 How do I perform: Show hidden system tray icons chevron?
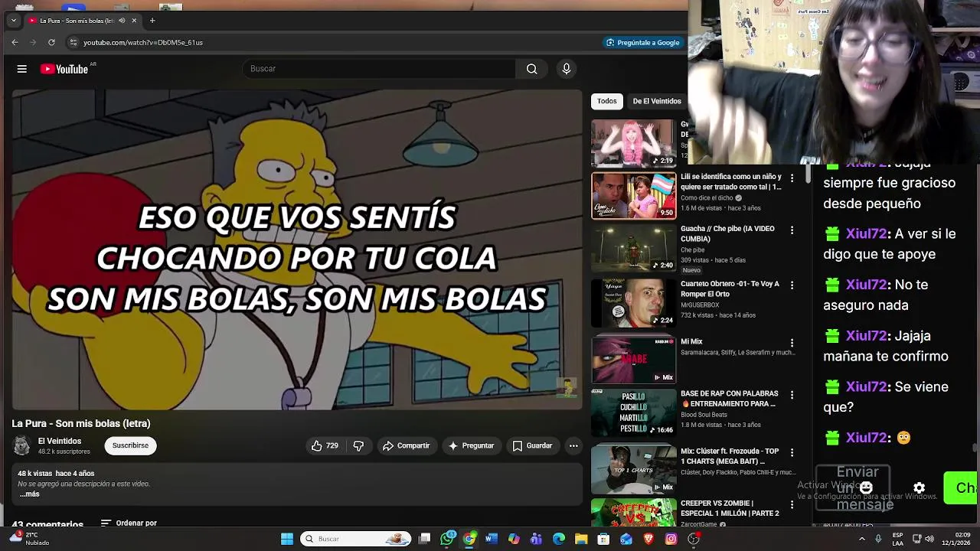[862, 539]
